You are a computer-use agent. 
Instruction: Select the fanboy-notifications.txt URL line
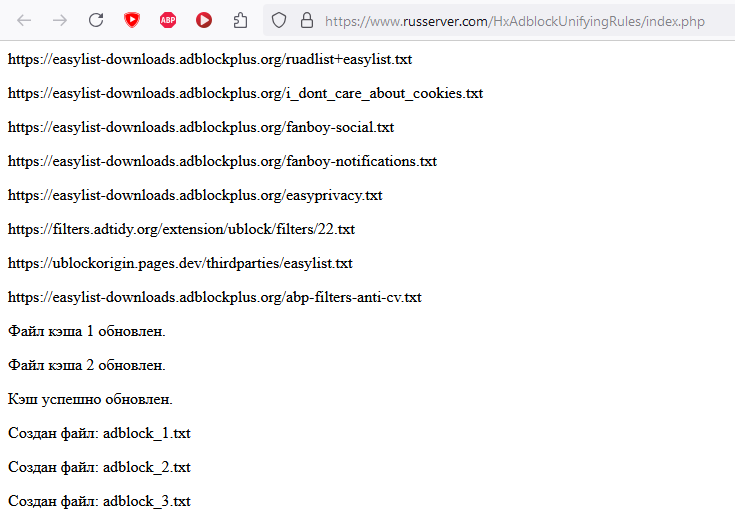[x=222, y=161]
